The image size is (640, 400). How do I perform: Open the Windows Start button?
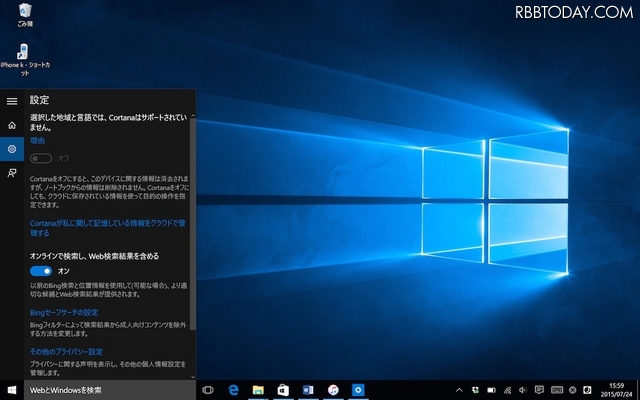point(12,390)
